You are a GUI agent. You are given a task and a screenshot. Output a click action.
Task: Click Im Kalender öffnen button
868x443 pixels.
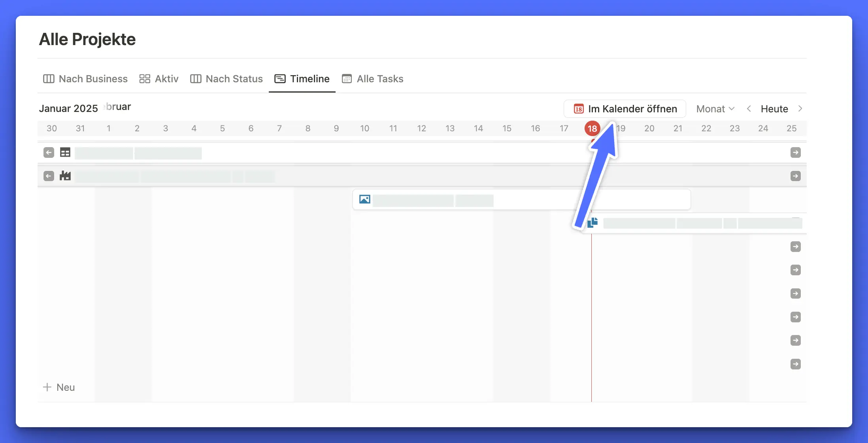pos(625,109)
